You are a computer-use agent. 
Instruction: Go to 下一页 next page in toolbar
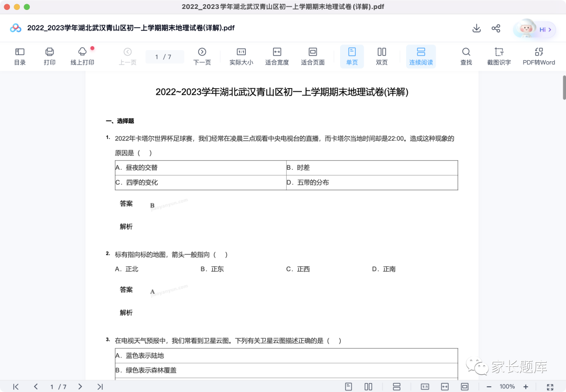202,57
